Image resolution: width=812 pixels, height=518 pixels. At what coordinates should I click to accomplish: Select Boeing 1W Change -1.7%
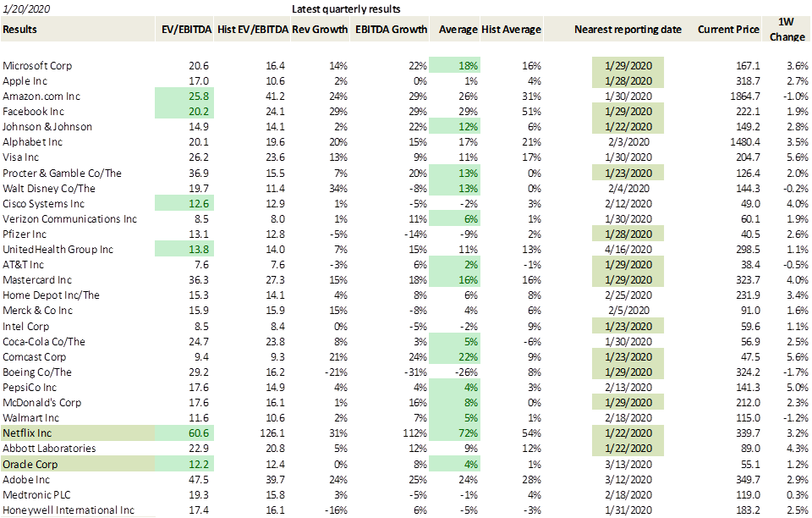[796, 372]
